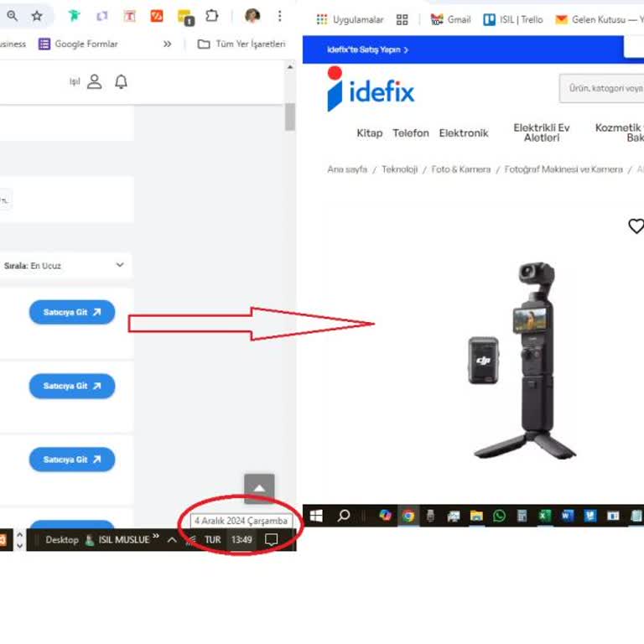Open Word from the taskbar

pyautogui.click(x=567, y=516)
